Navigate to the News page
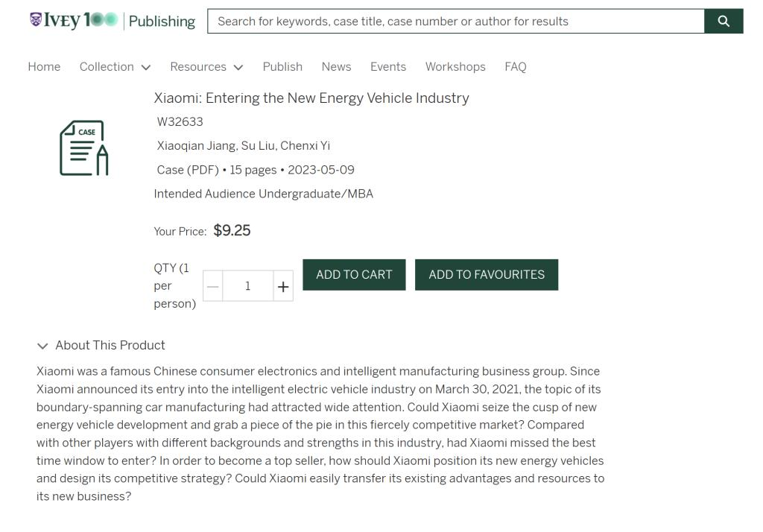 pyautogui.click(x=336, y=67)
